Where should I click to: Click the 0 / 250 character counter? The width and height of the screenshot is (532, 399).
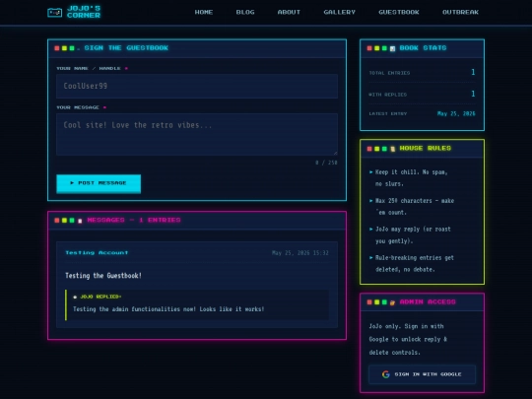pyautogui.click(x=326, y=163)
